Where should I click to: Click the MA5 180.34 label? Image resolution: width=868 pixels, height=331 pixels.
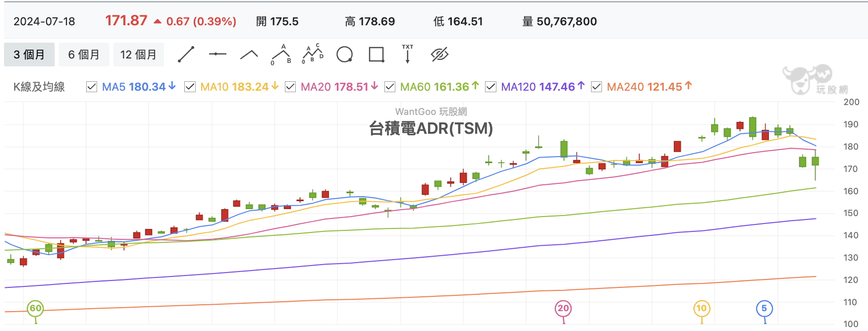(139, 87)
